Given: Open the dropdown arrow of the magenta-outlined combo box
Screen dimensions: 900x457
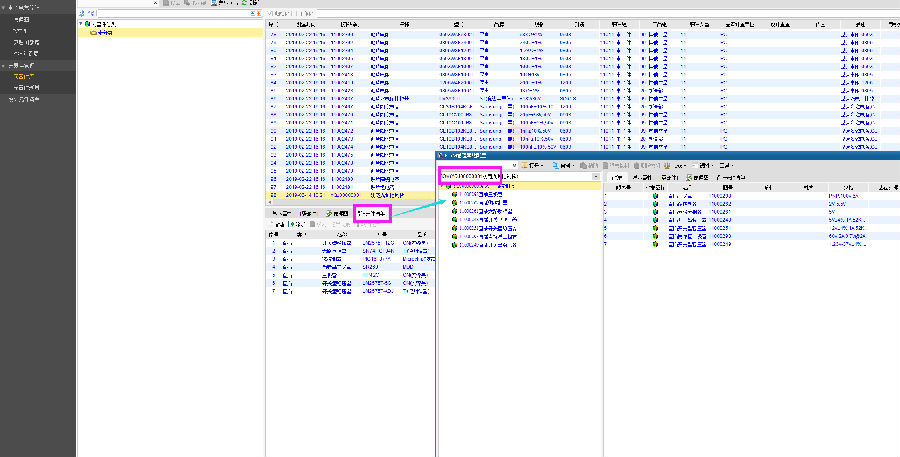Looking at the screenshot, I should tap(596, 177).
